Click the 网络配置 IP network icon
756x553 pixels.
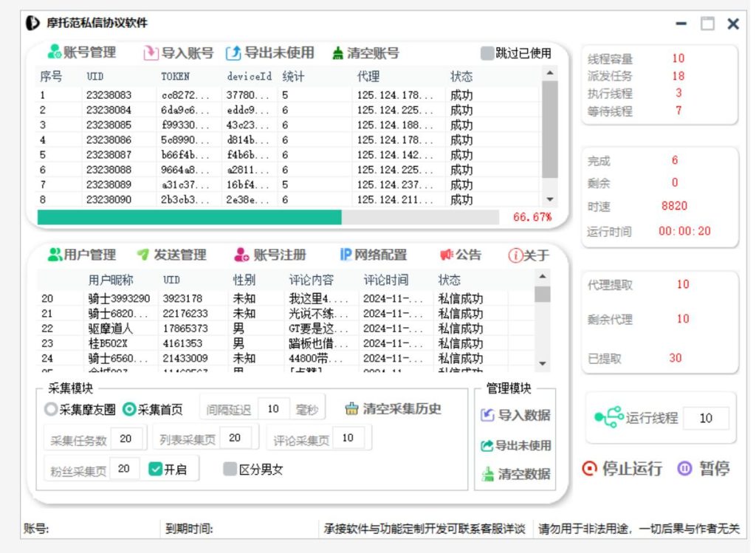click(x=346, y=255)
